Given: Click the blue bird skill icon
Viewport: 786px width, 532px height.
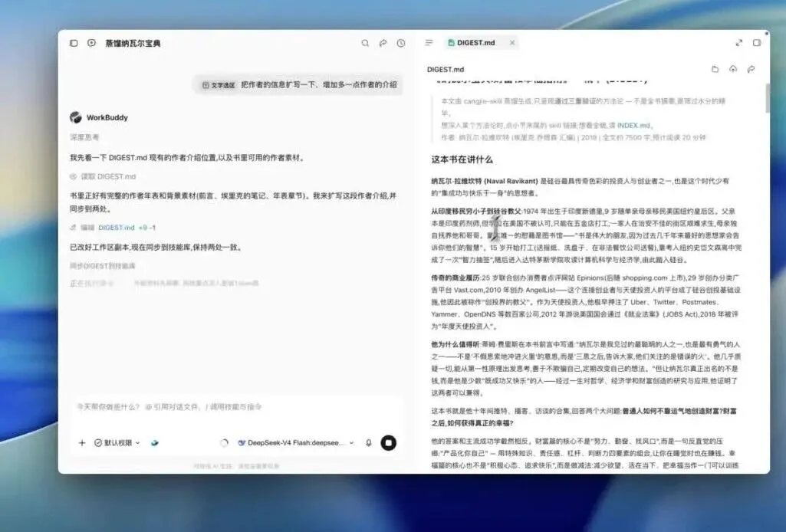Looking at the screenshot, I should [155, 443].
